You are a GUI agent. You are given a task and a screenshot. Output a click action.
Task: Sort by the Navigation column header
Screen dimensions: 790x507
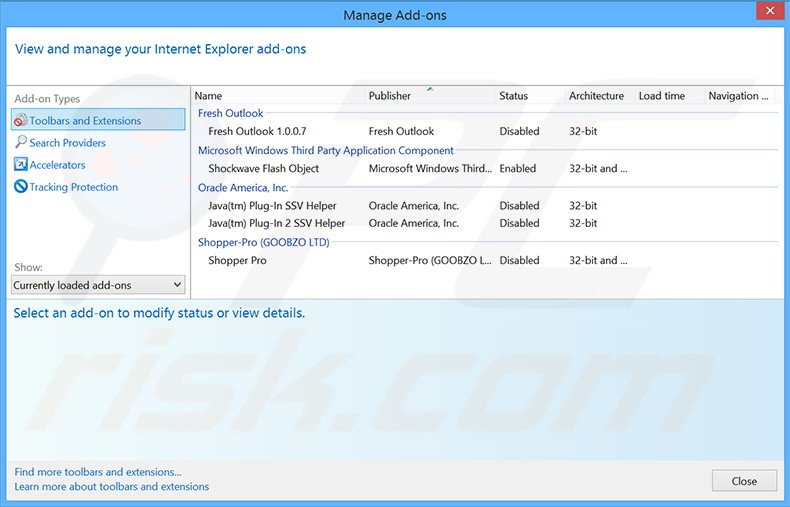(738, 96)
